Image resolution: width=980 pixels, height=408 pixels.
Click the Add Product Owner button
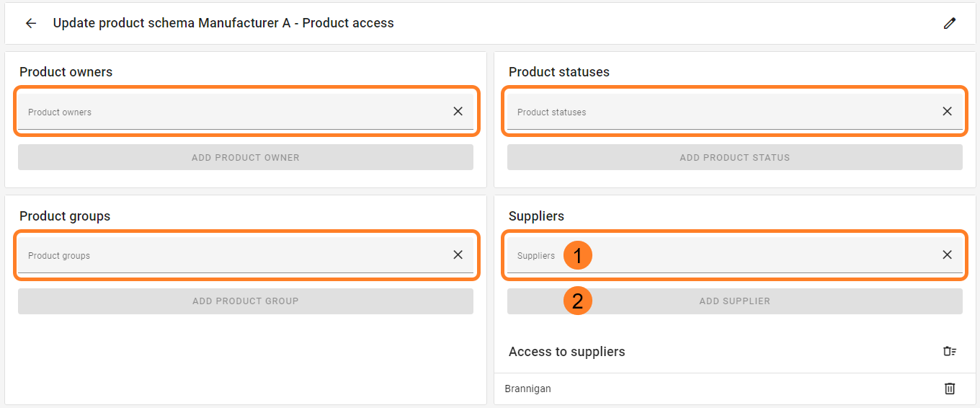coord(246,157)
